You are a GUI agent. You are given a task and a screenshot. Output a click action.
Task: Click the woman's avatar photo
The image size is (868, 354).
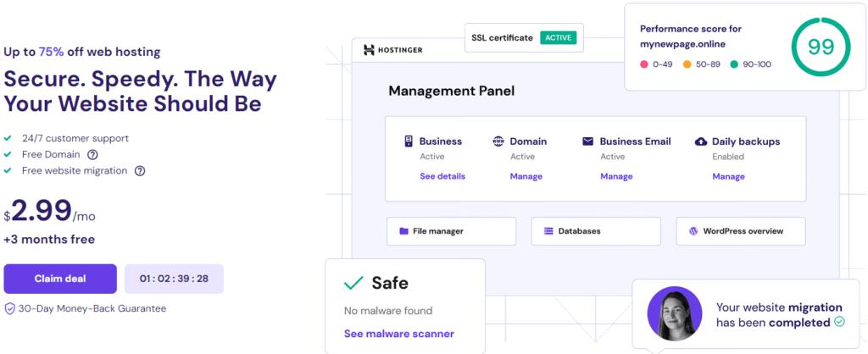pyautogui.click(x=674, y=313)
